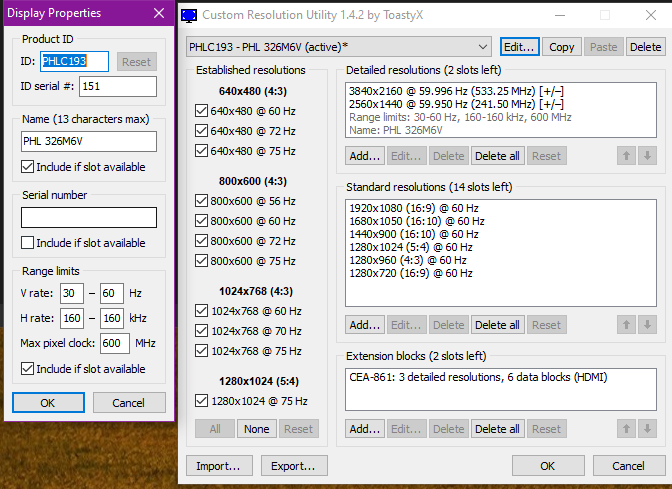The width and height of the screenshot is (672, 489).
Task: Click Add... under Detailed resolutions
Action: pyautogui.click(x=364, y=156)
